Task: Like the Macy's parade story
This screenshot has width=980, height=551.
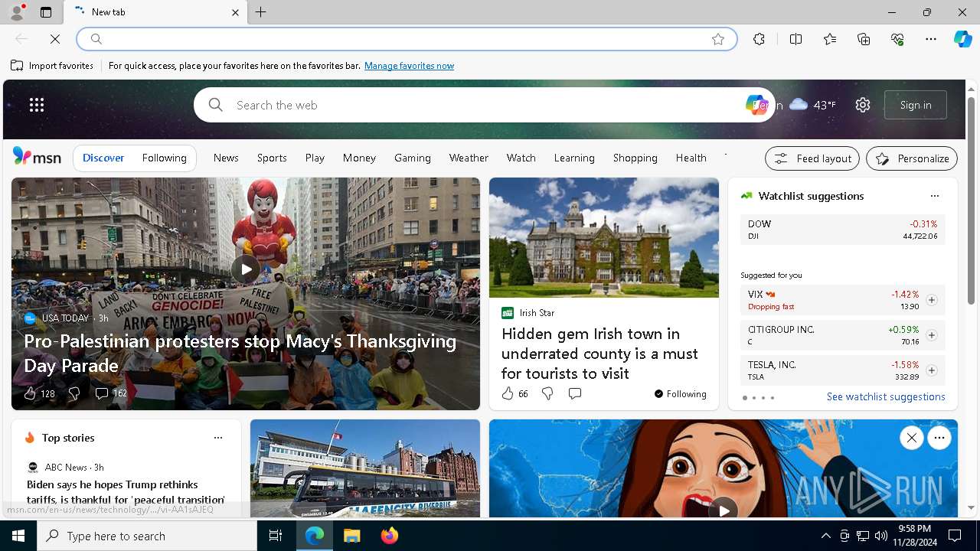Action: point(39,393)
